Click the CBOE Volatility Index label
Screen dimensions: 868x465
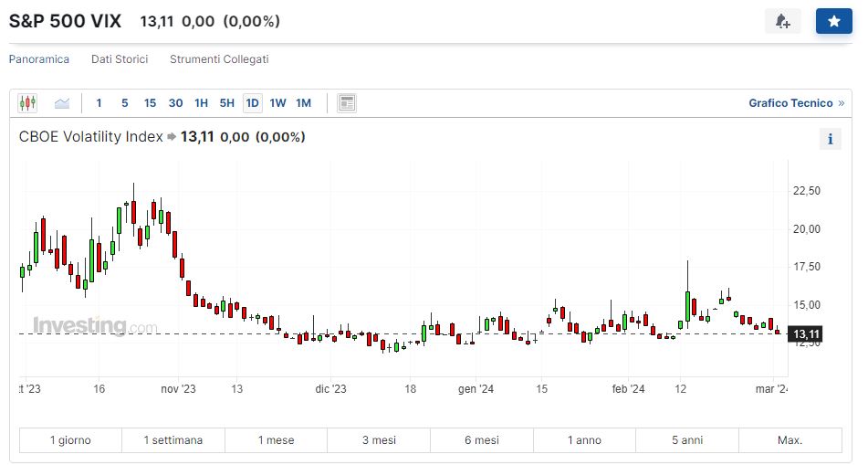tap(90, 137)
